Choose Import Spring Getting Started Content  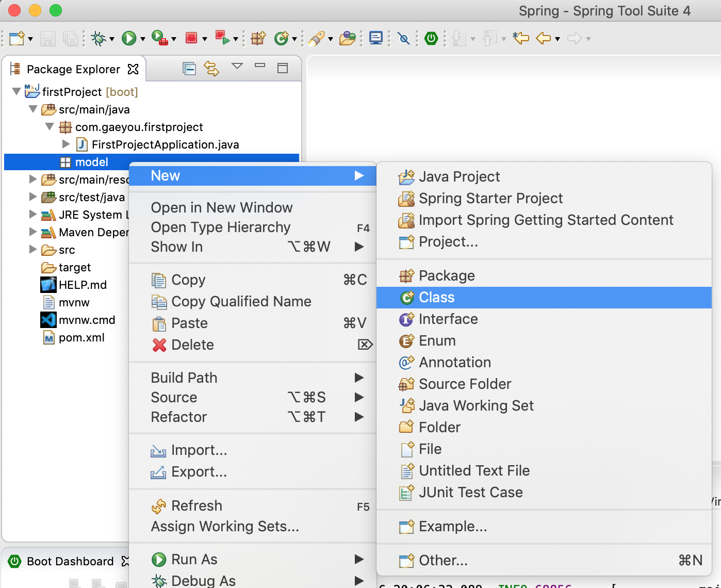click(x=544, y=220)
